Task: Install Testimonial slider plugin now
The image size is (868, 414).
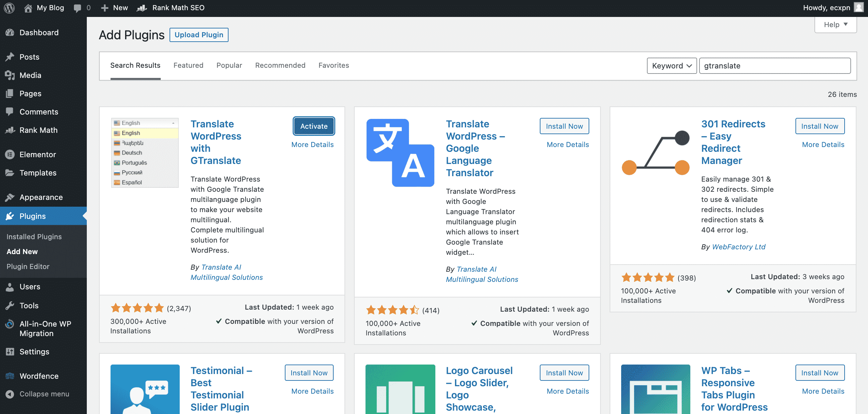Action: tap(309, 373)
